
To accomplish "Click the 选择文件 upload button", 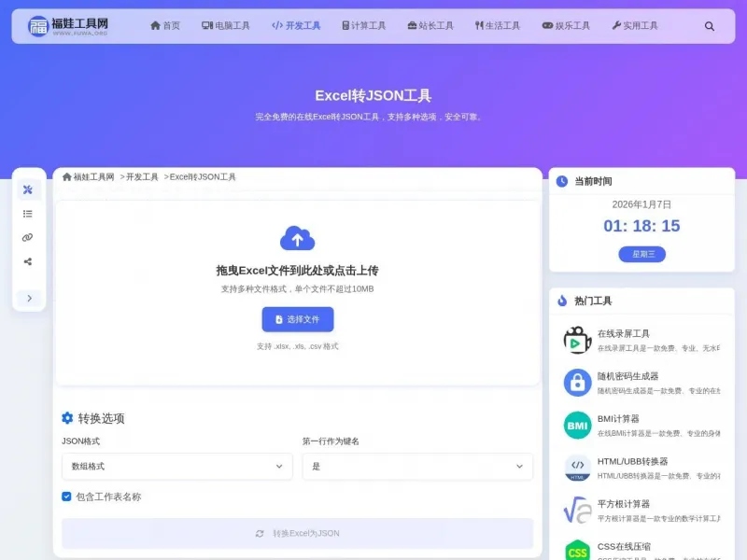I will (x=297, y=319).
